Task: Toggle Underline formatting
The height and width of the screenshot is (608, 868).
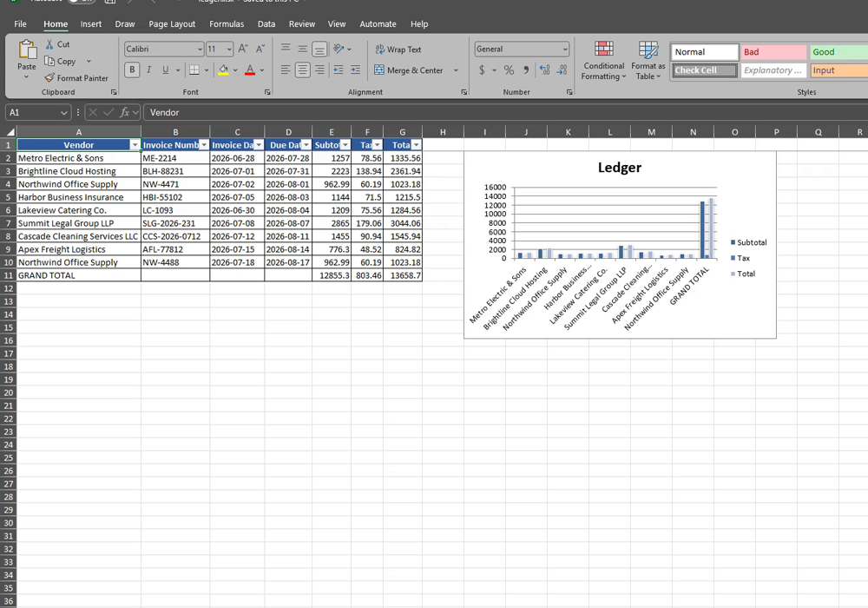Action: click(x=165, y=69)
